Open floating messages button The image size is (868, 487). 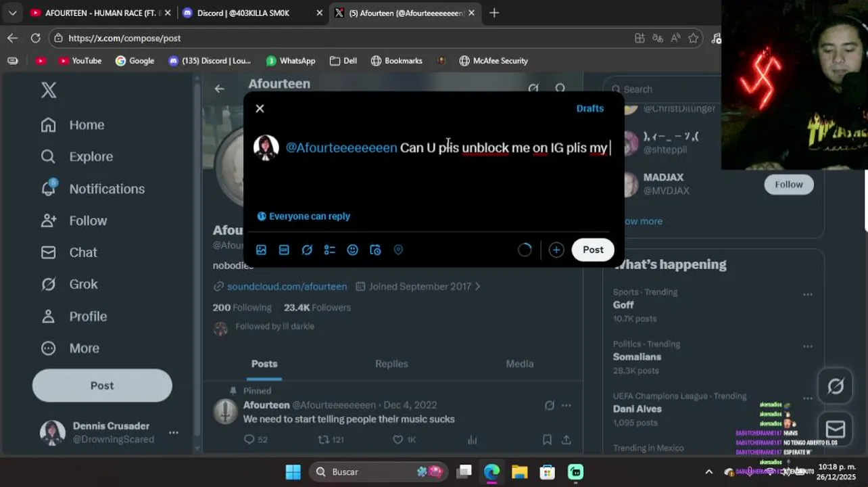[x=836, y=429]
